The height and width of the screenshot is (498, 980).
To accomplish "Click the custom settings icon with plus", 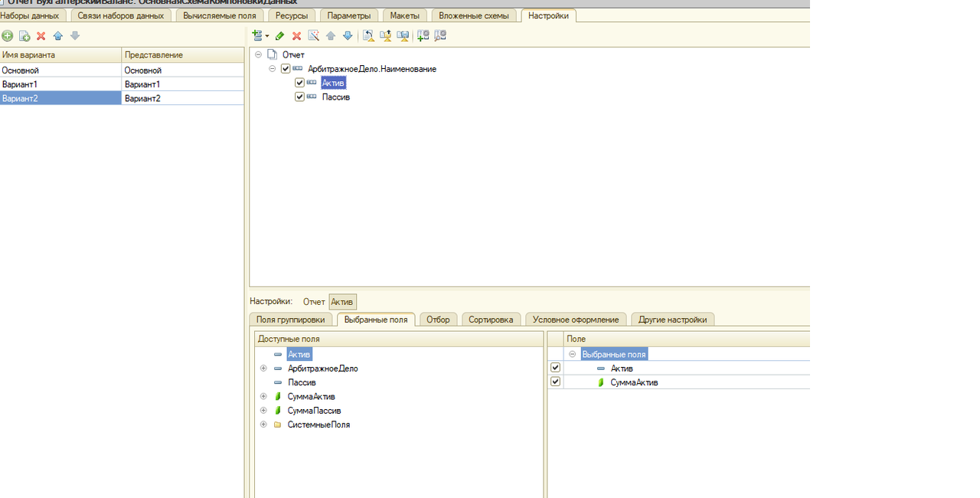I will point(423,35).
